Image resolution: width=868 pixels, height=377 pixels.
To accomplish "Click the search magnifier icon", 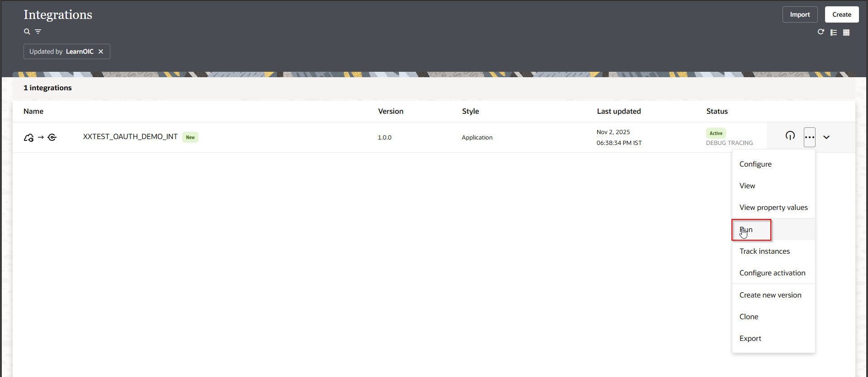I will tap(27, 32).
